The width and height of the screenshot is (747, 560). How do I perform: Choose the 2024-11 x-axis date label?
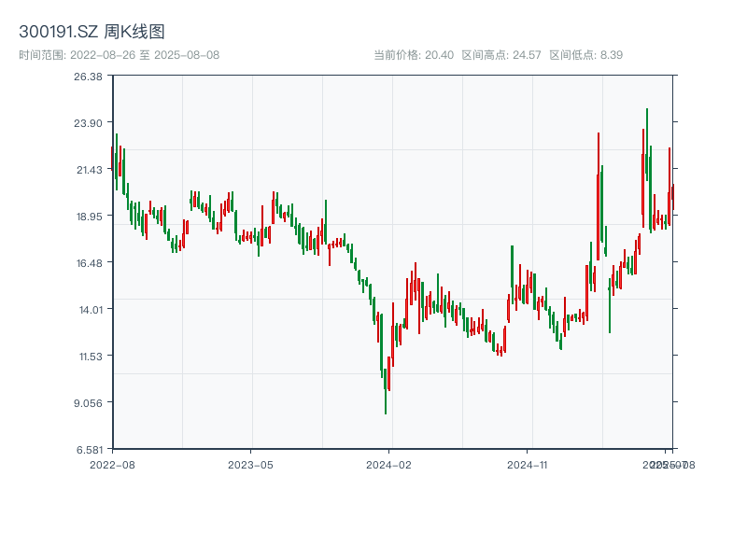tap(529, 464)
